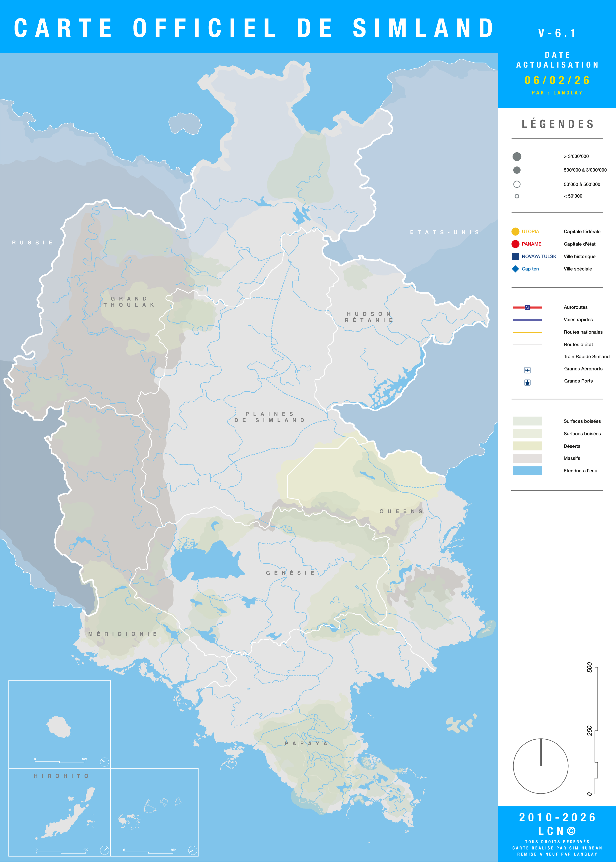Select the largest gray population circle (>3'000'000)

[517, 157]
